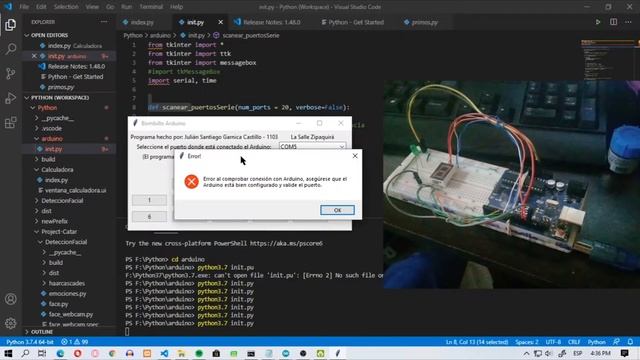Switch to the index.py tab

click(x=142, y=22)
